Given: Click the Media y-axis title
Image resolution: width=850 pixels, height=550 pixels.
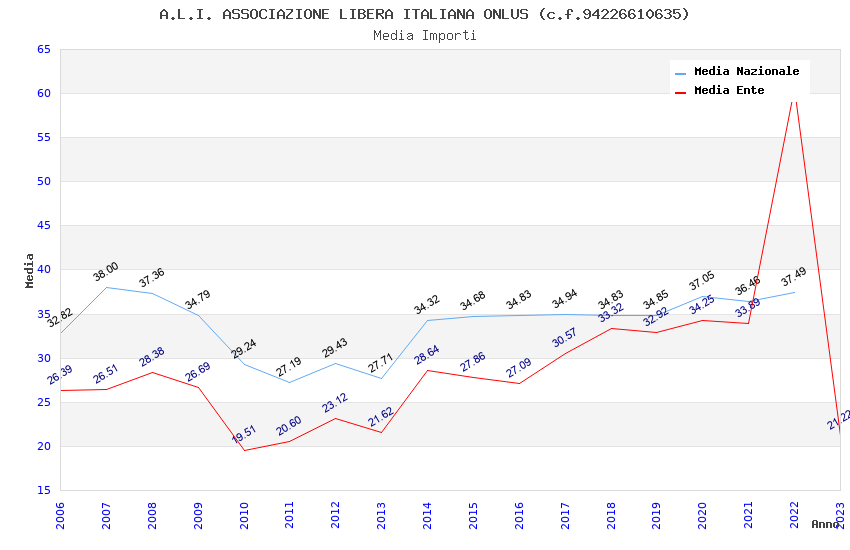Looking at the screenshot, I should point(29,270).
